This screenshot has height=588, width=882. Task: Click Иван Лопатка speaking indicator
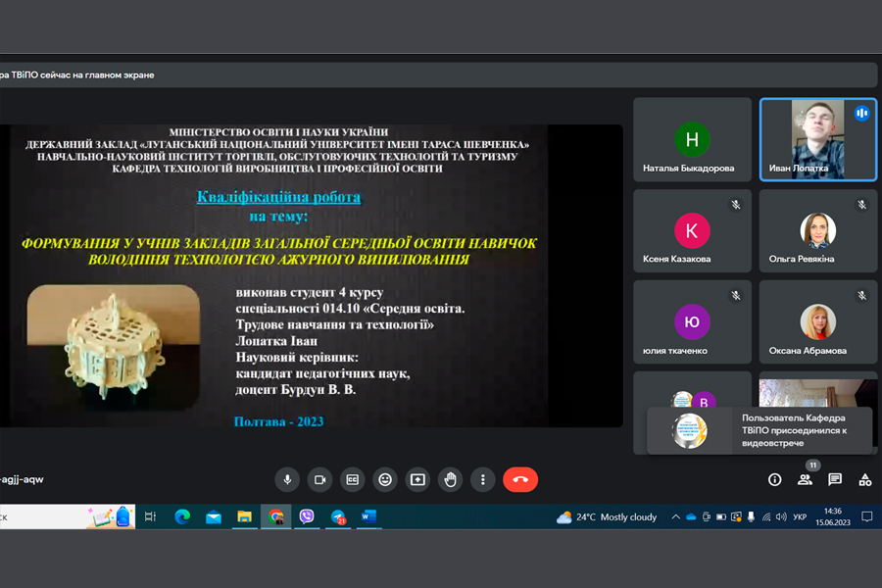pos(861,113)
